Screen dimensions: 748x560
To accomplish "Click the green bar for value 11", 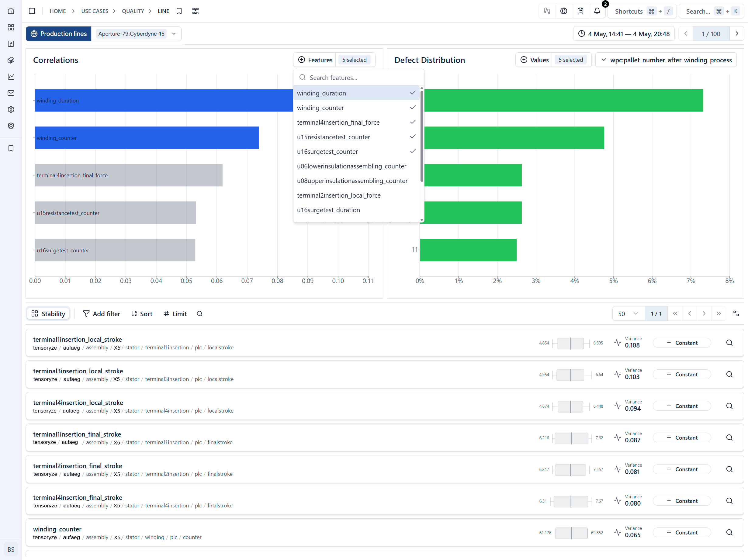I will click(x=468, y=250).
